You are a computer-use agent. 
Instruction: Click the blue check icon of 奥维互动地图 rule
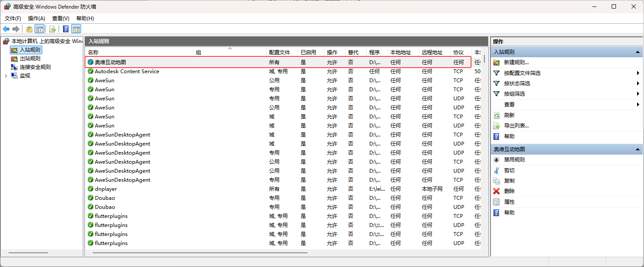91,62
